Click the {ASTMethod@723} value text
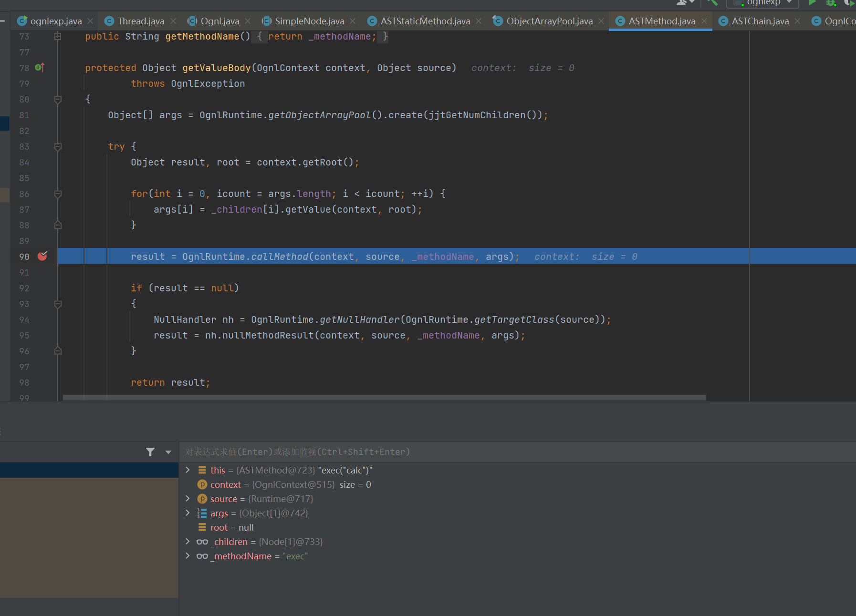The image size is (856, 616). [x=276, y=470]
